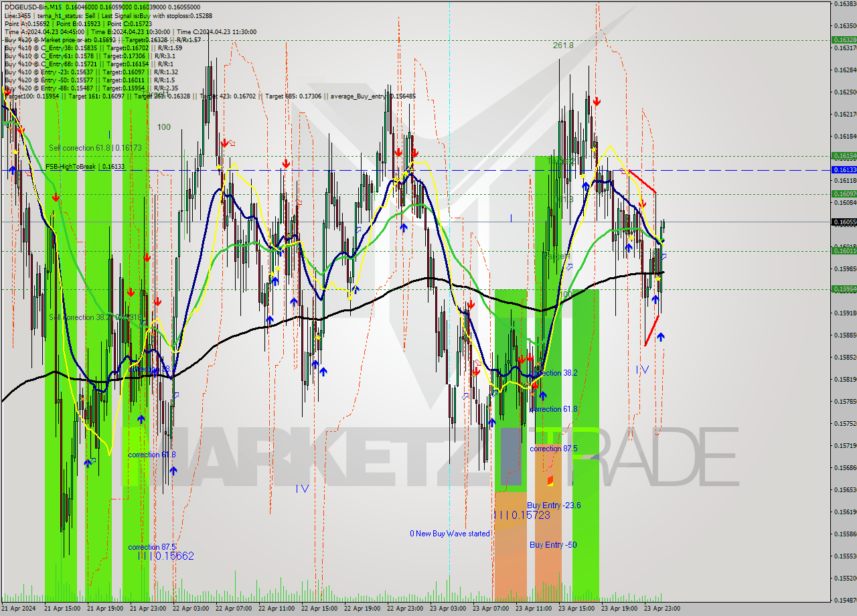The image size is (857, 616).
Task: Click the 'Sell correction 61.8 | 0.16173' label
Action: point(95,147)
